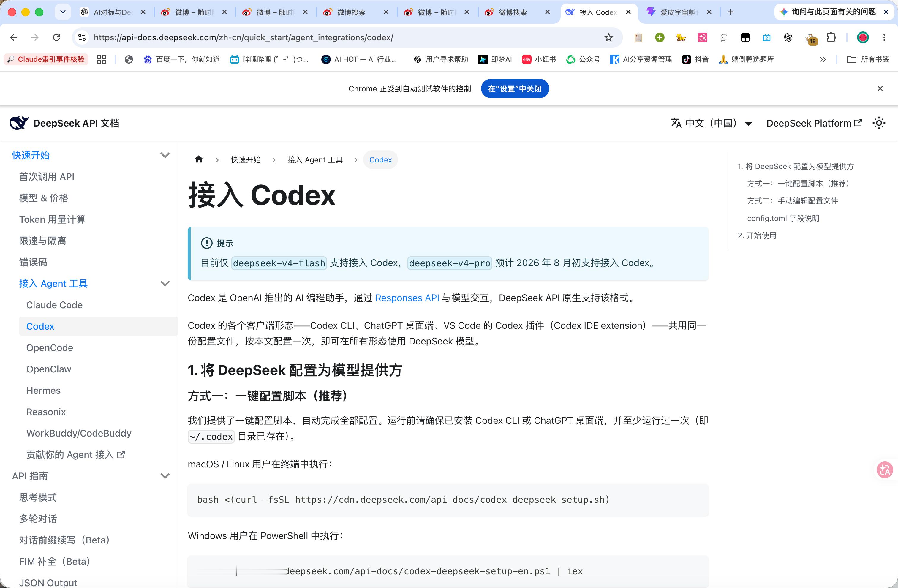Collapse the 接入 Agent 工具 chevron
Image resolution: width=898 pixels, height=588 pixels.
(x=165, y=283)
